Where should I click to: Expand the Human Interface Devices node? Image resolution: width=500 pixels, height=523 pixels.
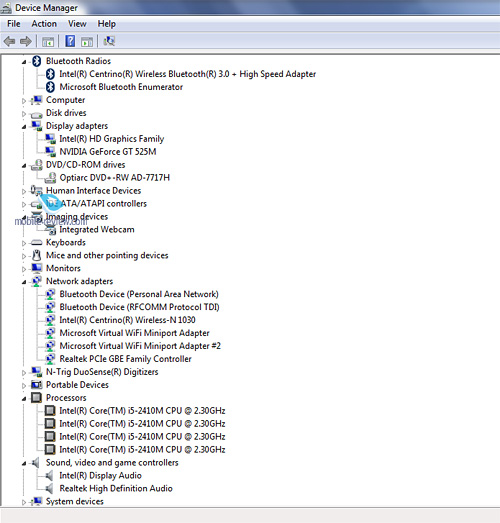click(x=24, y=191)
